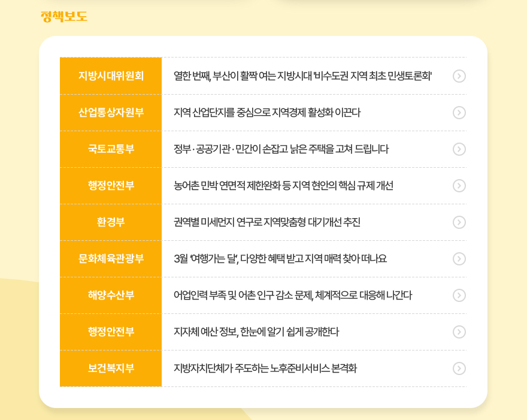The width and height of the screenshot is (527, 420).
Task: Click arrow icon on 해양수산부 row
Action: coord(459,295)
